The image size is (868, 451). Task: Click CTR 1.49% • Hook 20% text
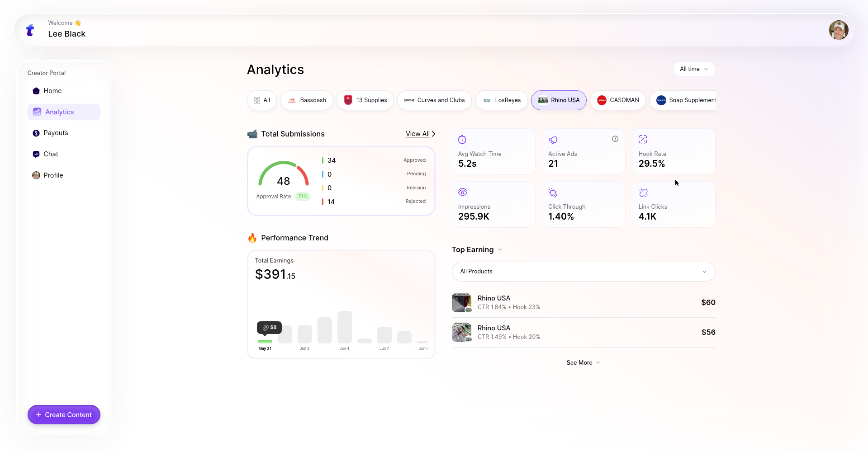click(x=509, y=337)
